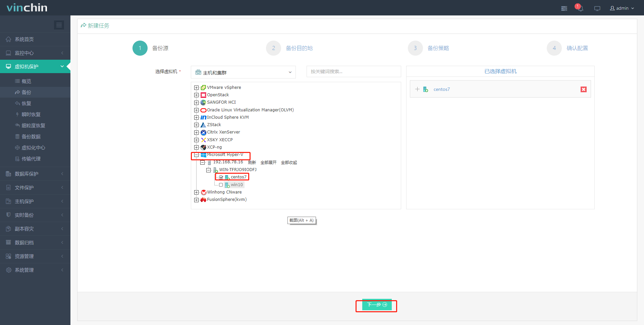
Task: Open the 传输代理 submenu item
Action: click(35, 159)
